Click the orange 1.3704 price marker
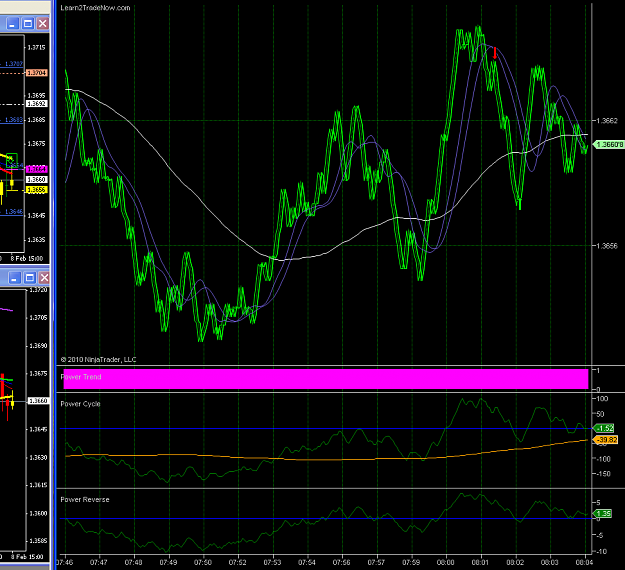Viewport: 625px width, 570px height. click(x=37, y=73)
